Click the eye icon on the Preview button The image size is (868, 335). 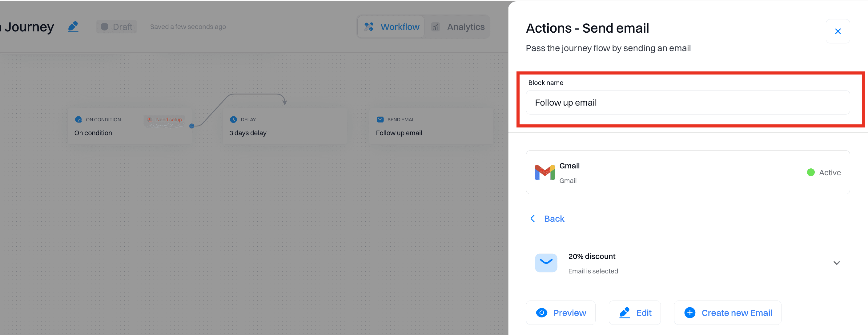[541, 313]
